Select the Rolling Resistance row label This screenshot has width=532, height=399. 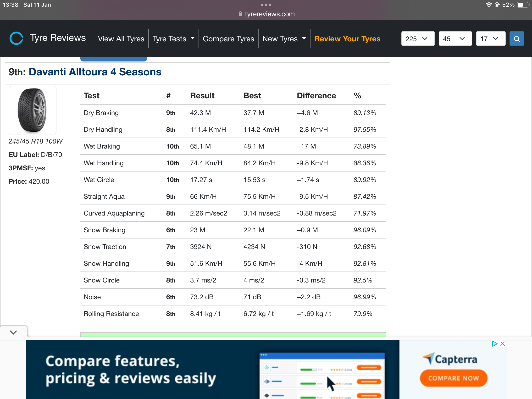(111, 314)
